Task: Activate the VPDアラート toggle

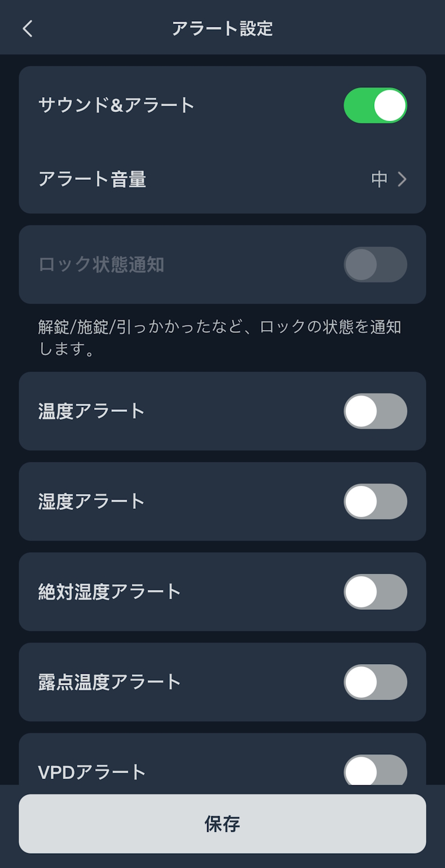Action: pyautogui.click(x=375, y=771)
